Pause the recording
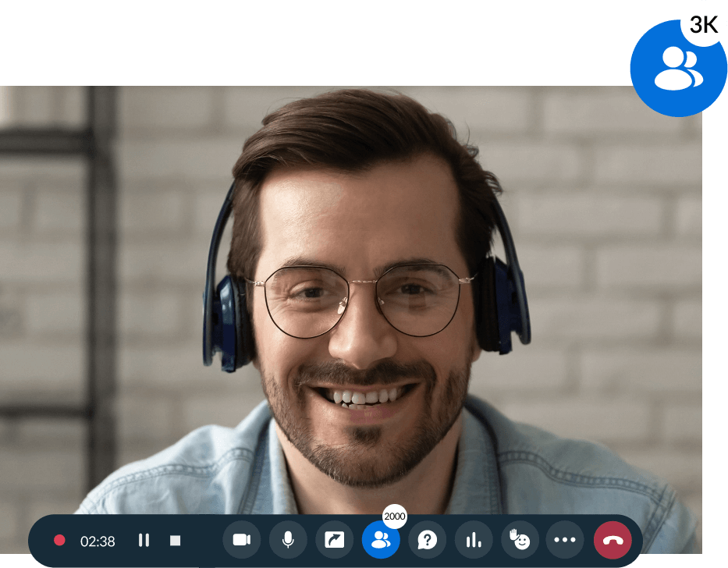The height and width of the screenshot is (568, 728). point(144,539)
